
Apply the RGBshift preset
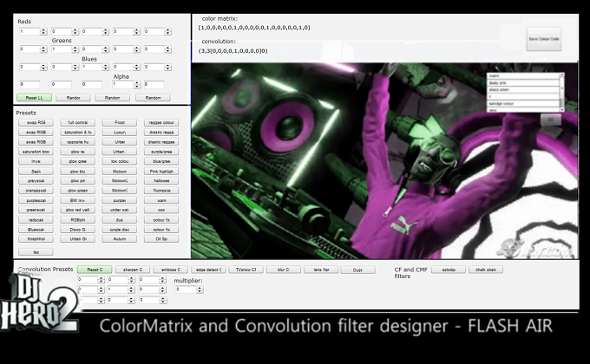(78, 219)
